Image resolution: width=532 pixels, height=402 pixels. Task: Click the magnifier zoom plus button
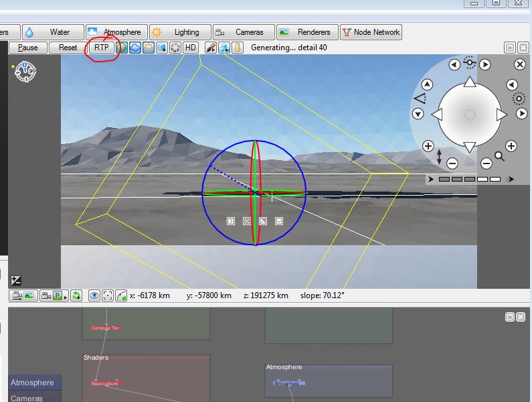[x=511, y=146]
